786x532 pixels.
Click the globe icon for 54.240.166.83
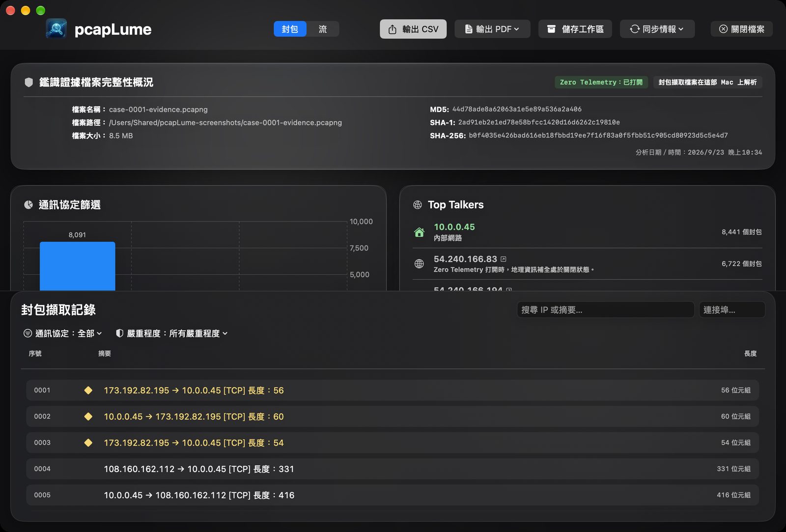coord(419,264)
